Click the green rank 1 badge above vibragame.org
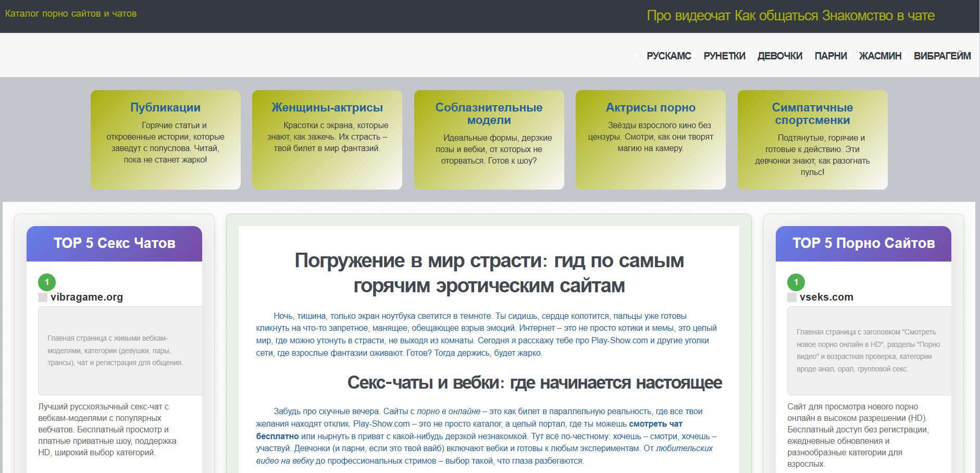Screen dimensions: 980x473 tap(47, 282)
